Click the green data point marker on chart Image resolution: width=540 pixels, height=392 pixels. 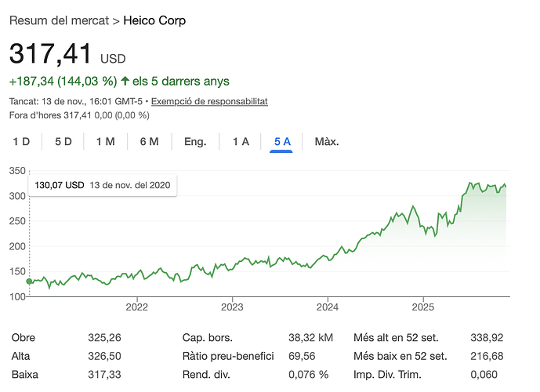coord(30,281)
